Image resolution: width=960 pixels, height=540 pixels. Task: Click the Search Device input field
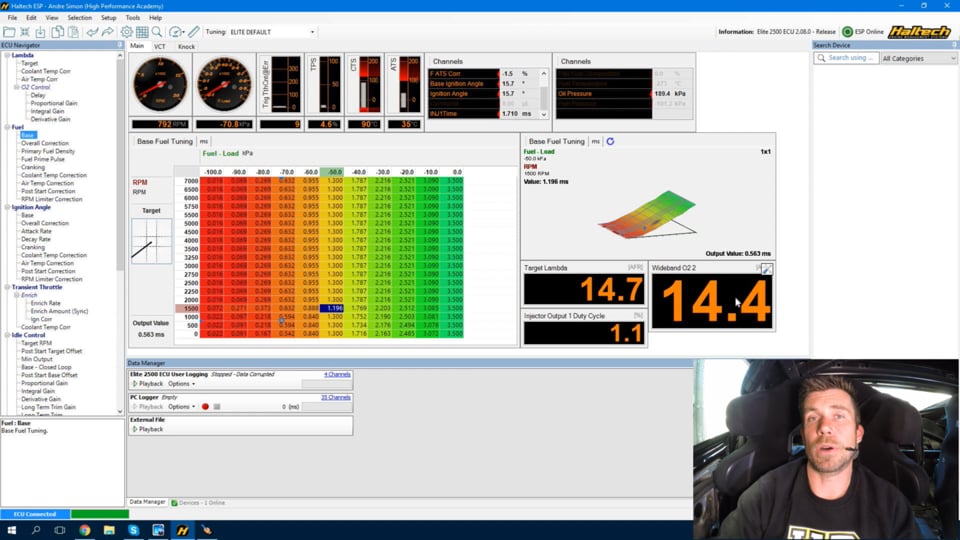846,58
